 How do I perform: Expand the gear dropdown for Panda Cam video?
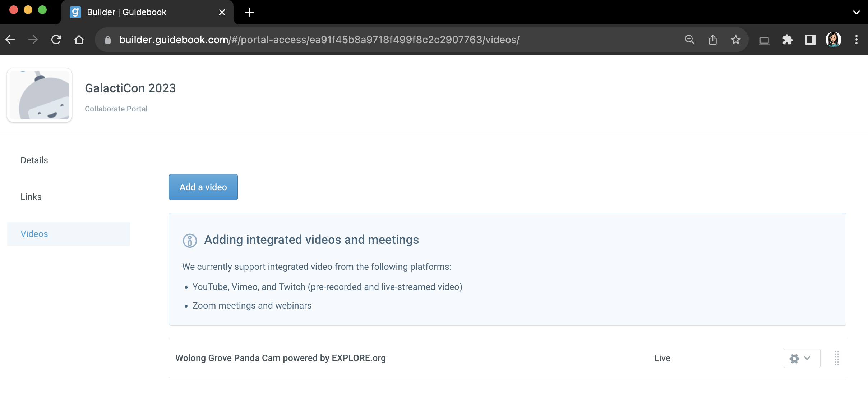click(802, 358)
